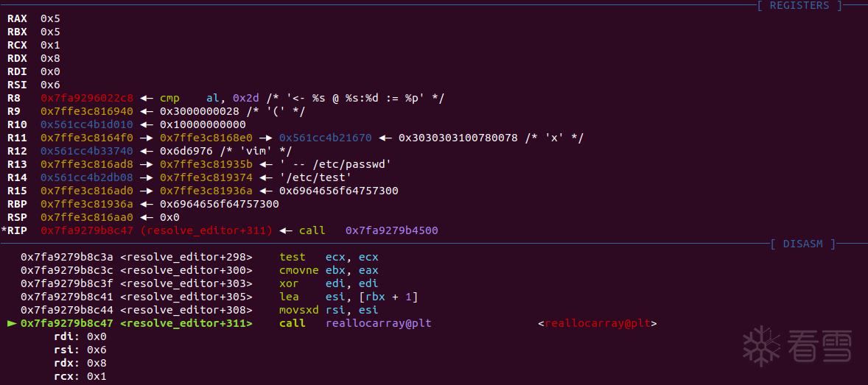This screenshot has height=385, width=868.
Task: Click the <resolve_editor+303> symbol
Action: click(186, 283)
